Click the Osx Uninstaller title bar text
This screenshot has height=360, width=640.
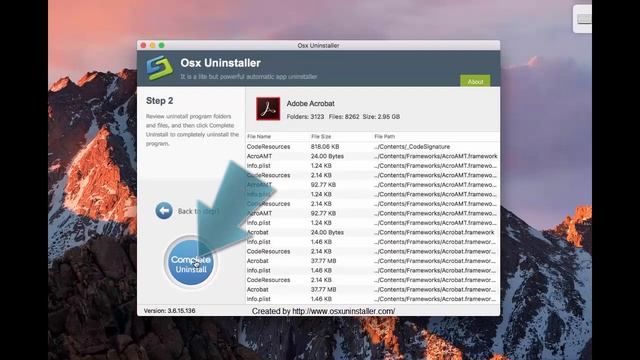coord(318,45)
